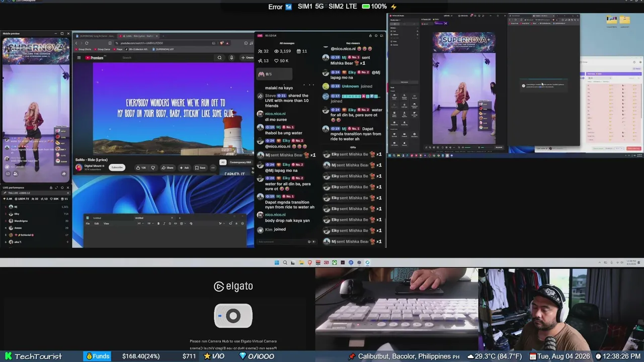Open notepad settings gear
Screen dimensions: 644x362
click(x=243, y=223)
